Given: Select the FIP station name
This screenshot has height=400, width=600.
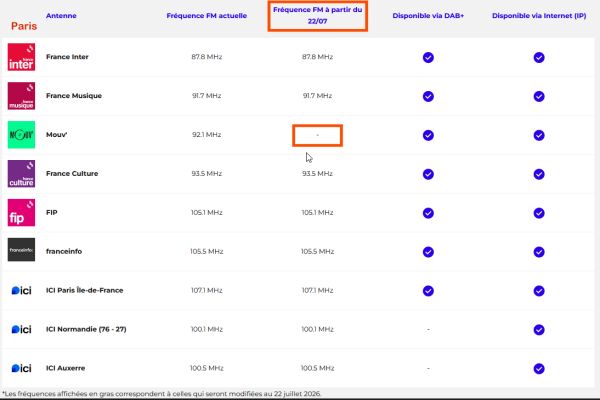Looking at the screenshot, I should coord(52,212).
